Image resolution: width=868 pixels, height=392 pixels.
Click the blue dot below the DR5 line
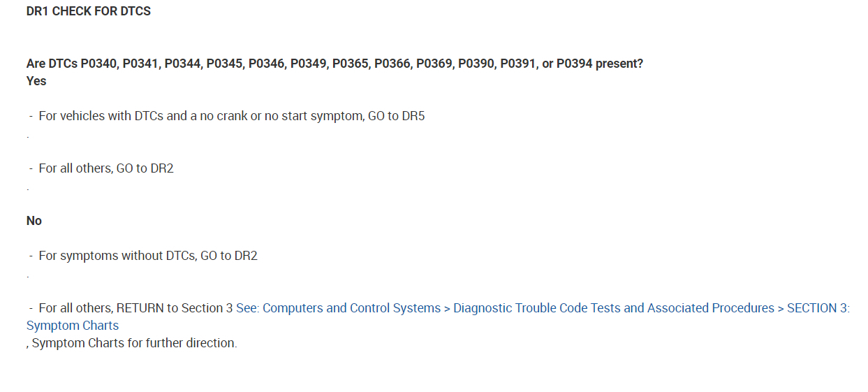(28, 137)
